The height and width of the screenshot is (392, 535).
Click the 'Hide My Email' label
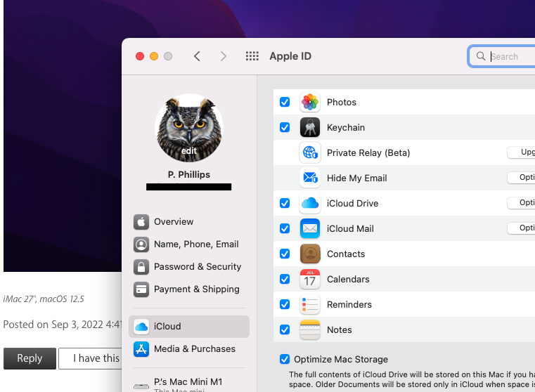[x=357, y=178]
